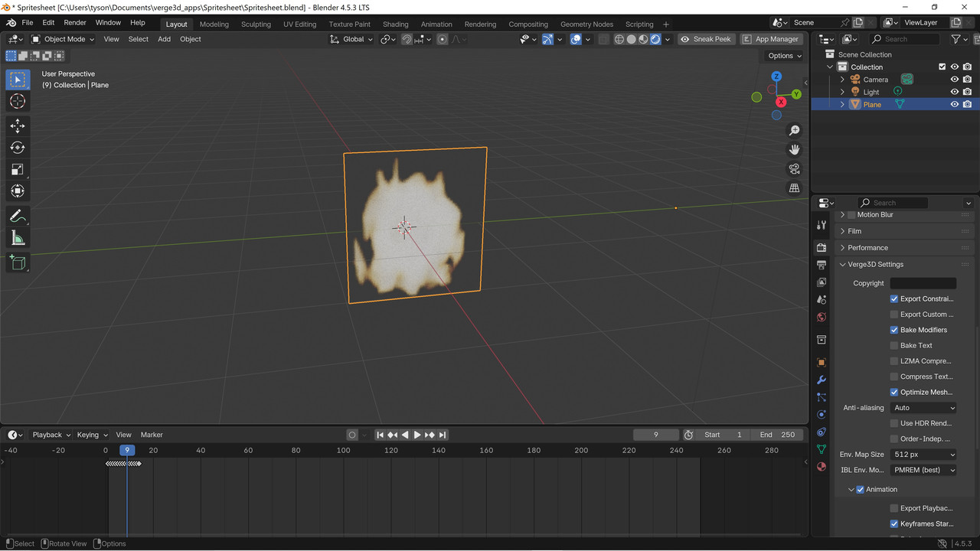Viewport: 980px width, 551px height.
Task: Select the Move tool in the toolbar
Action: pos(17,126)
